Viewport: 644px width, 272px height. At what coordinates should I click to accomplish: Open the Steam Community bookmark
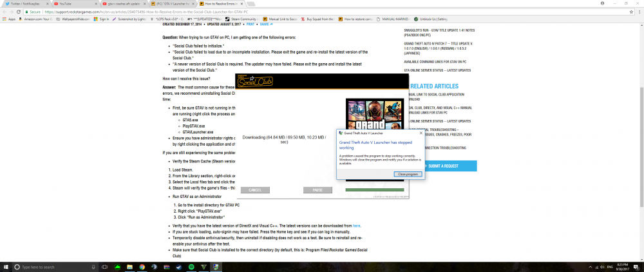tap(243, 19)
